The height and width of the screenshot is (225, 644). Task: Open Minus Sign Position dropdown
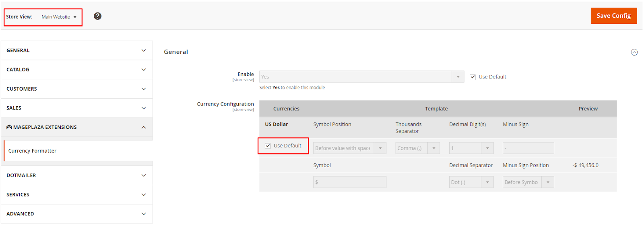coord(528,182)
